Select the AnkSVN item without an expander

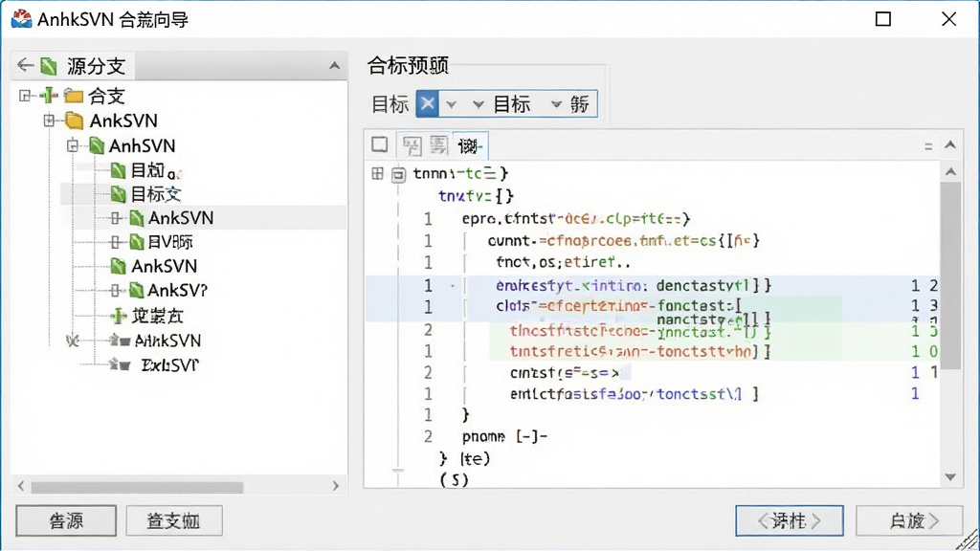click(x=165, y=266)
